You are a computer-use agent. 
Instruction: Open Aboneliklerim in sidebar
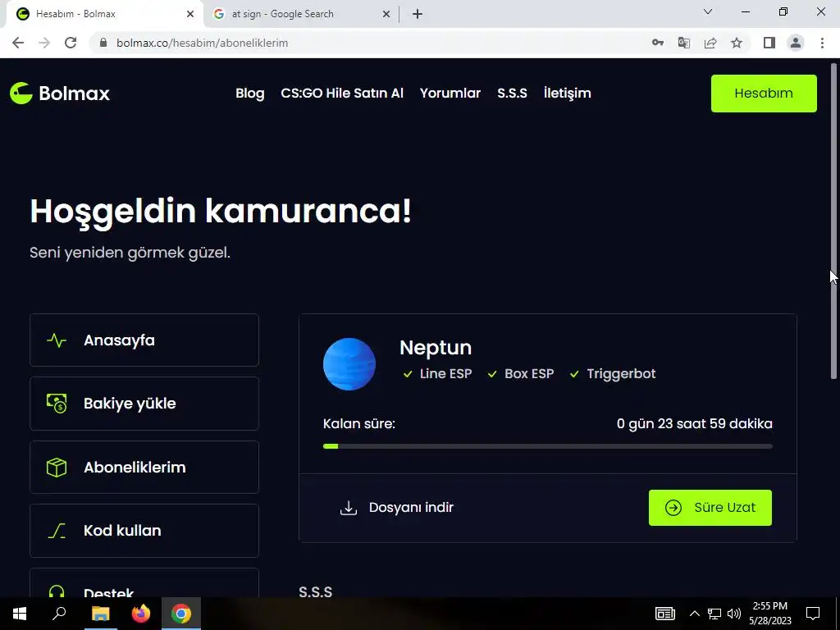tap(144, 467)
